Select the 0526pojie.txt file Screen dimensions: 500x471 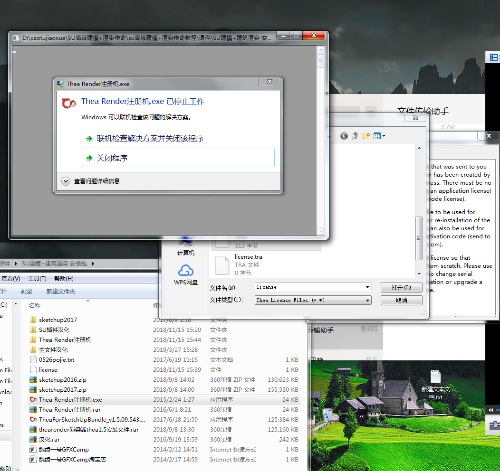[x=52, y=360]
